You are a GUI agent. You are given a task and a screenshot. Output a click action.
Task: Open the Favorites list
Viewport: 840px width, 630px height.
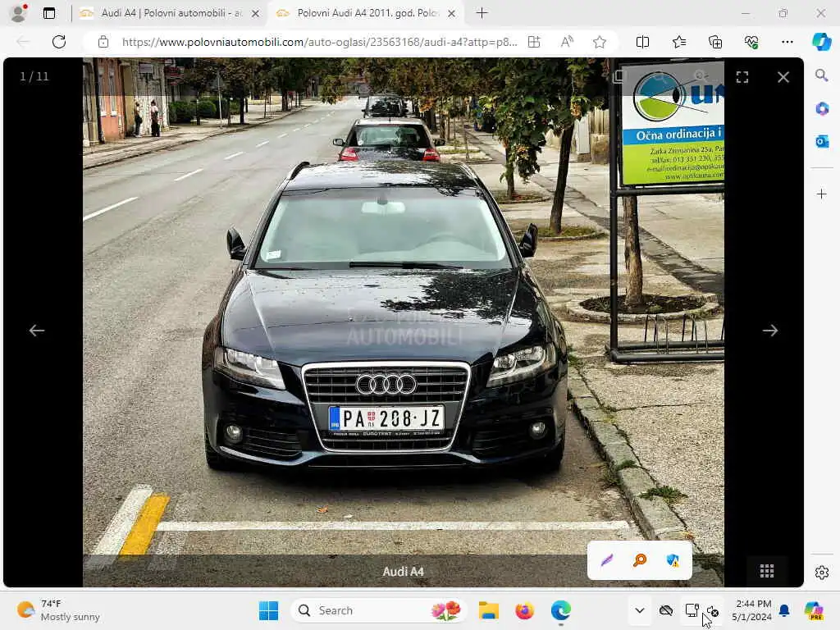point(678,42)
